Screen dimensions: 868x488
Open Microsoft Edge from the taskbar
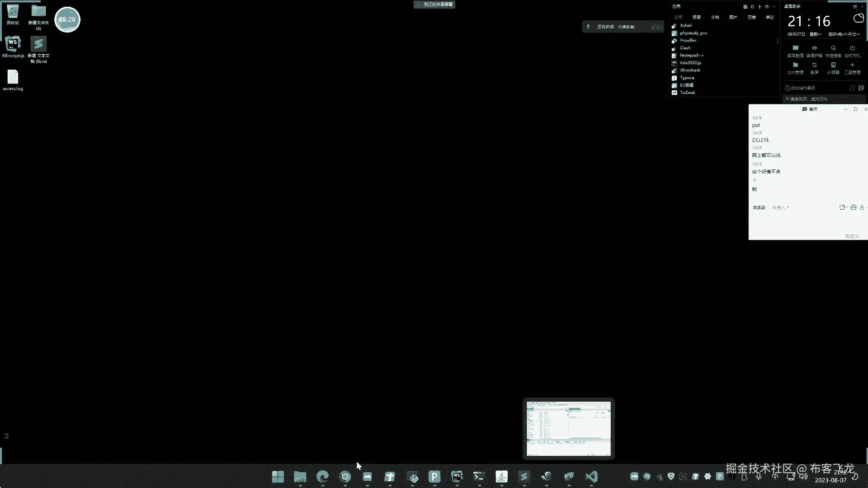tap(322, 477)
